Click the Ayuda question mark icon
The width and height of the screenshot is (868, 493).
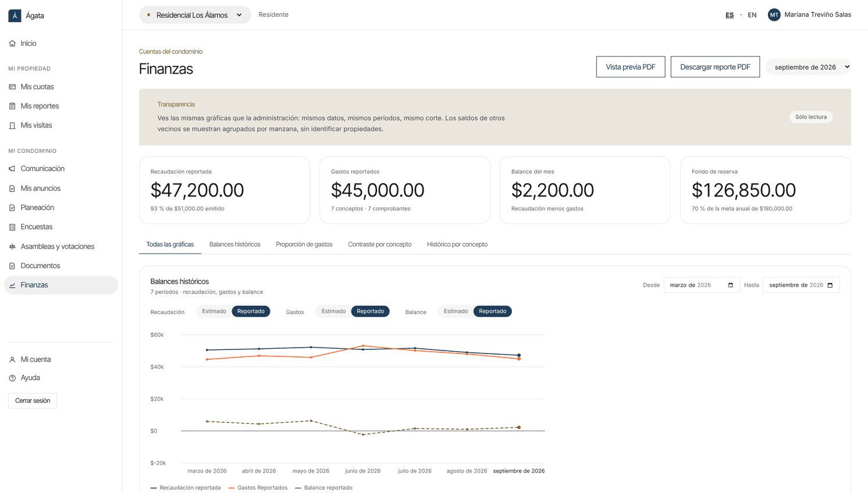[12, 378]
